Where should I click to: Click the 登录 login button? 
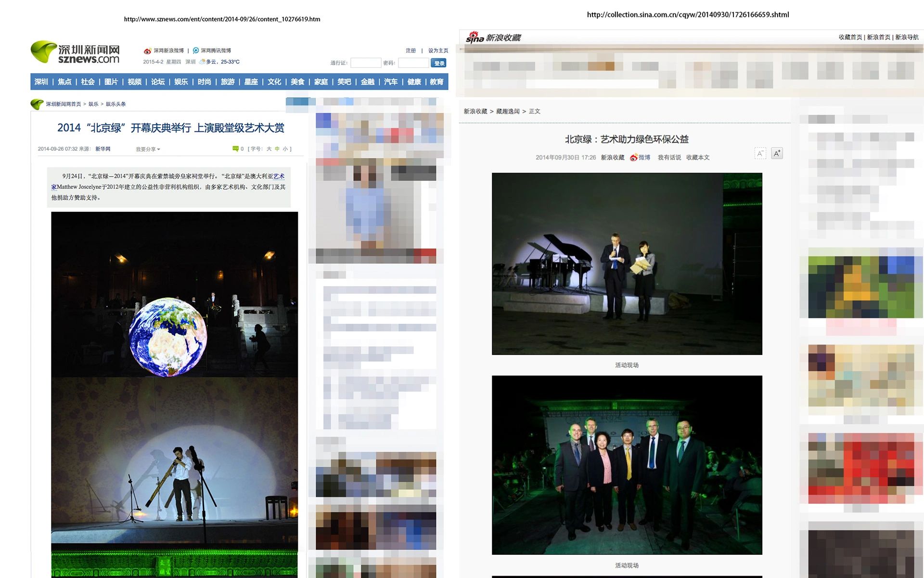click(439, 63)
